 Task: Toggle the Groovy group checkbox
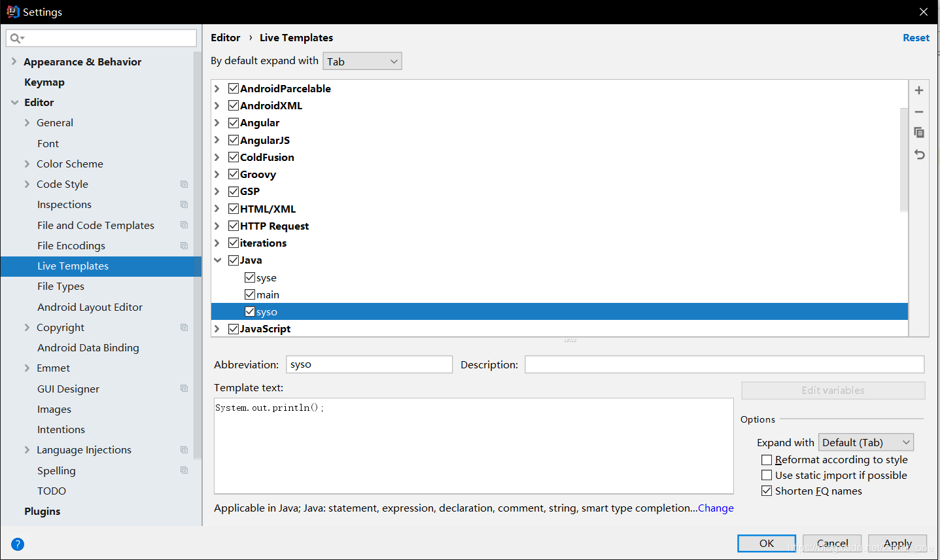(234, 174)
